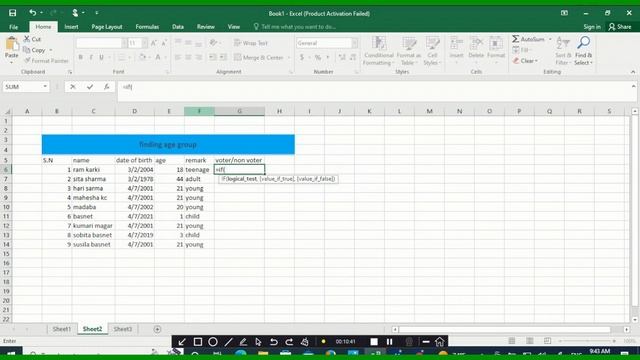Click the Paste clipboard icon

point(12,44)
